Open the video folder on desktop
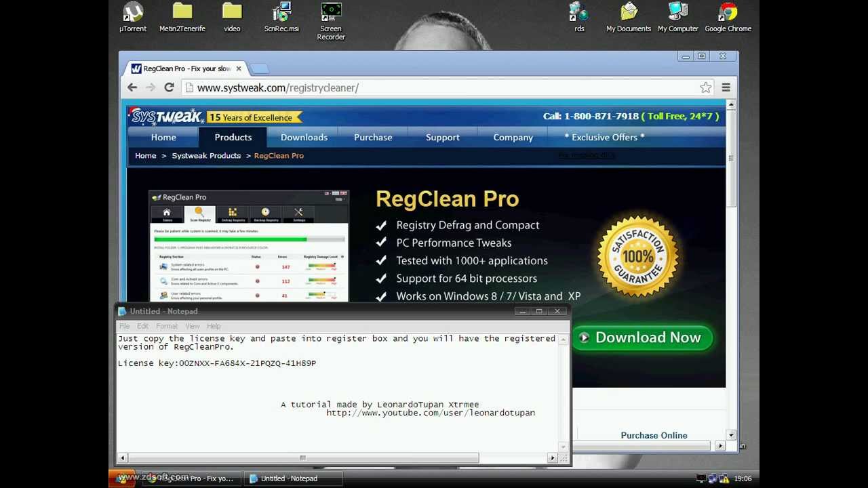The image size is (868, 488). click(x=232, y=17)
